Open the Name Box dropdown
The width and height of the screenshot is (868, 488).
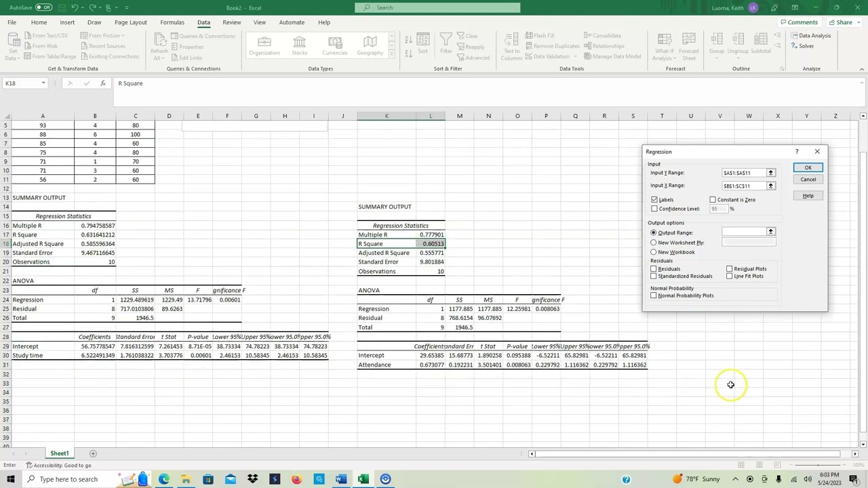[43, 83]
